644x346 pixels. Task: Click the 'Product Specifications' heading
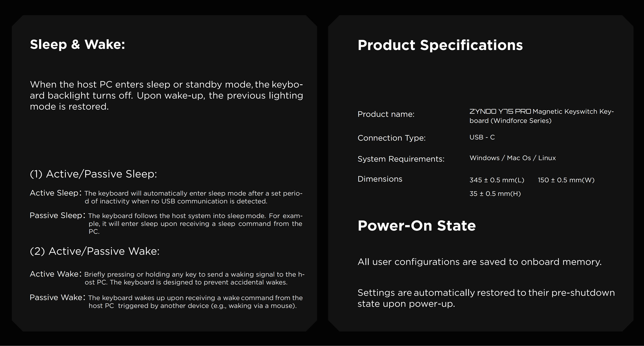click(x=440, y=45)
